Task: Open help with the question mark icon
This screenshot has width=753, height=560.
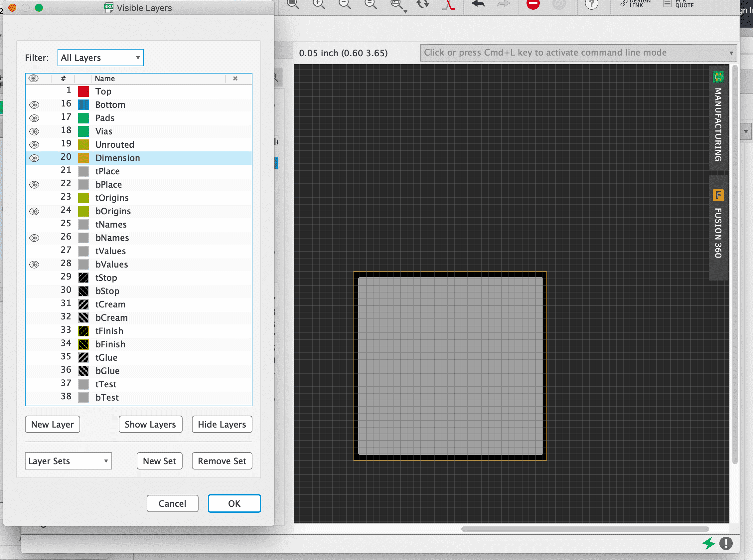Action: coord(591,4)
